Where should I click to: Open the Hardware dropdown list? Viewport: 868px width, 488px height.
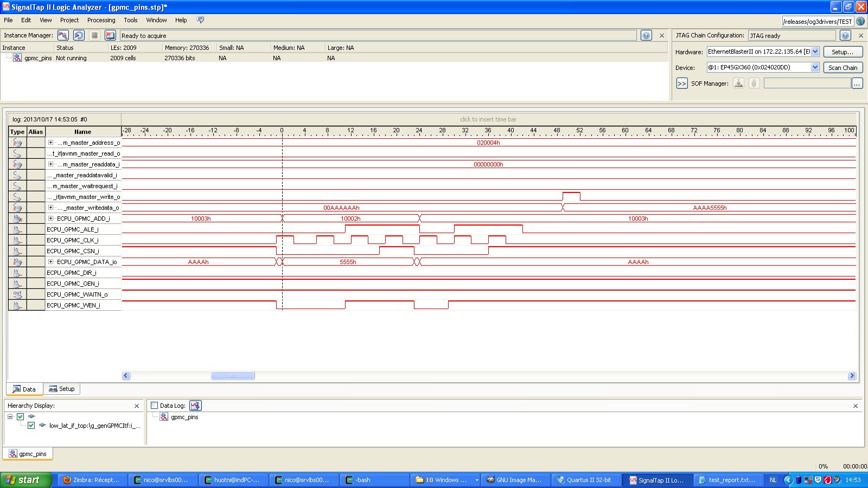pos(815,52)
